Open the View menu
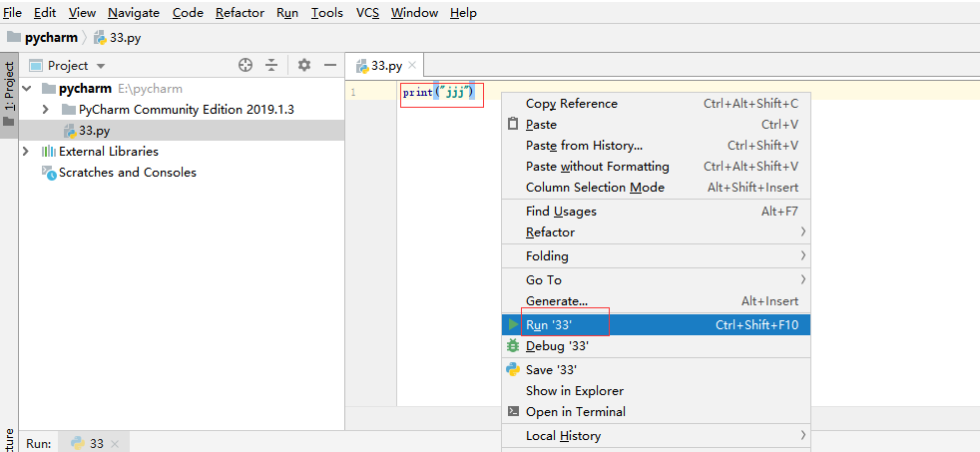This screenshot has width=980, height=452. pos(82,13)
